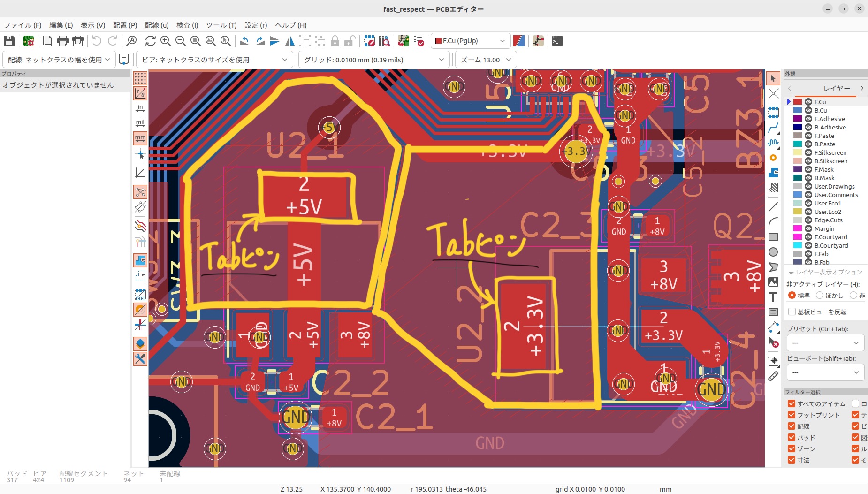
Task: Open the ヘルプ menu
Action: pyautogui.click(x=291, y=25)
